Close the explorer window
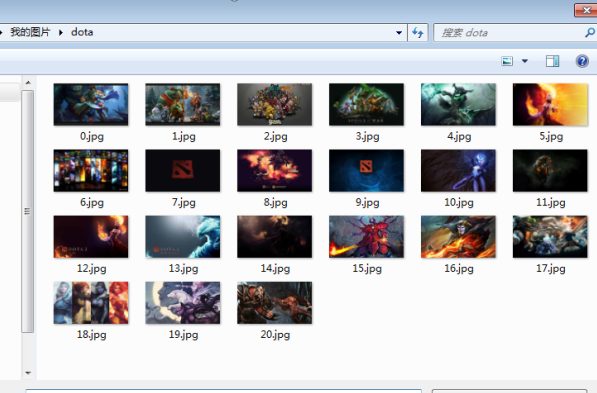The width and height of the screenshot is (597, 393). tap(586, 10)
